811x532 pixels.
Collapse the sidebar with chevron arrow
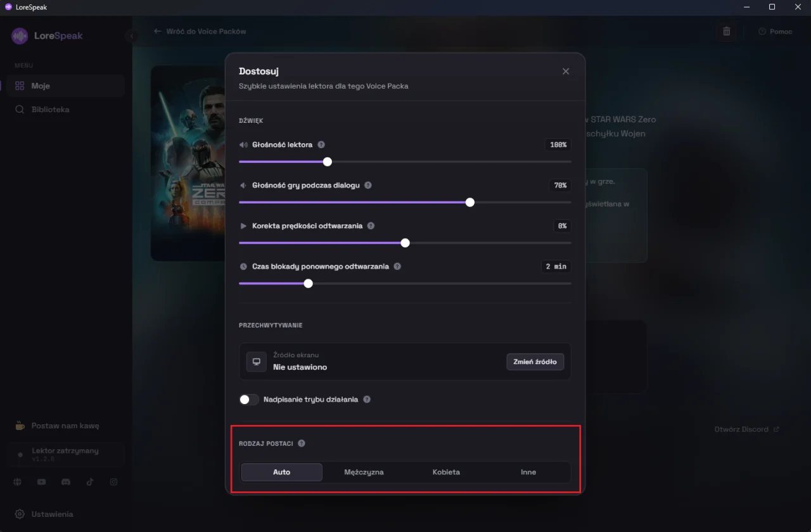tap(132, 36)
